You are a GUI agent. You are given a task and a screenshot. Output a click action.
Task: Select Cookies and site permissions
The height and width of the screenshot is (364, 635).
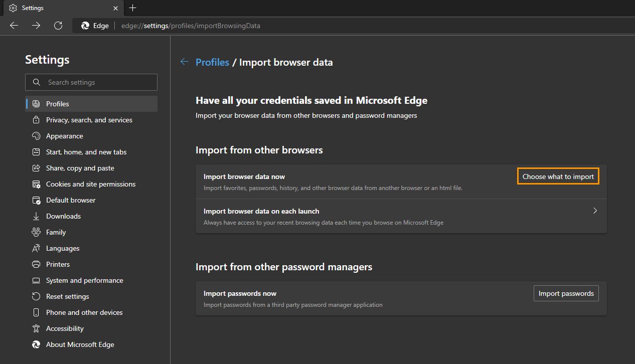tap(91, 184)
